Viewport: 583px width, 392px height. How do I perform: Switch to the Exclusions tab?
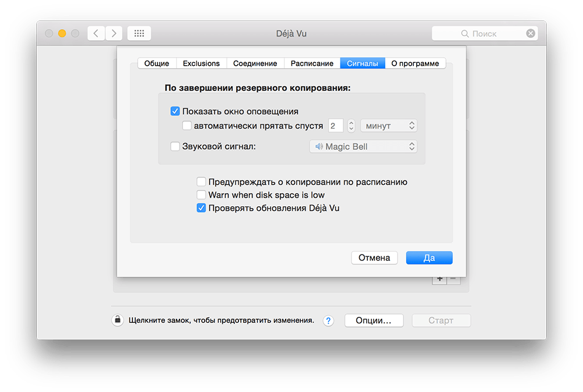point(201,63)
